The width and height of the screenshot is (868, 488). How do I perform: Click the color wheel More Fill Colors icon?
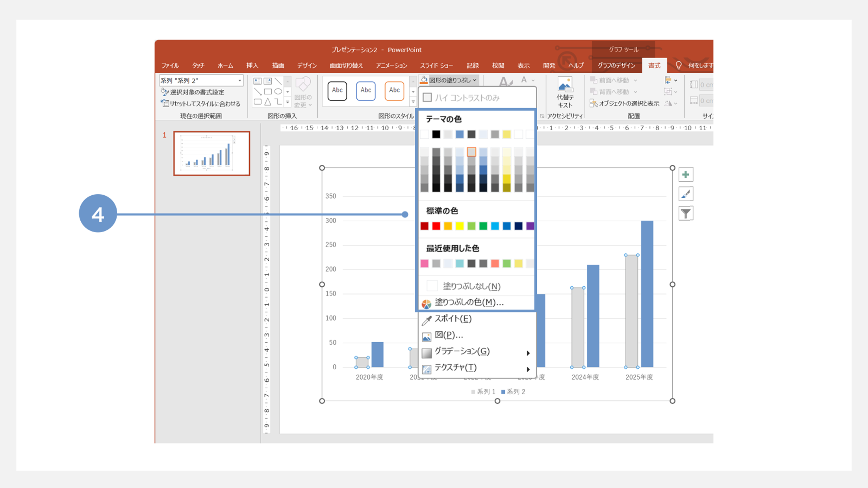tap(427, 304)
